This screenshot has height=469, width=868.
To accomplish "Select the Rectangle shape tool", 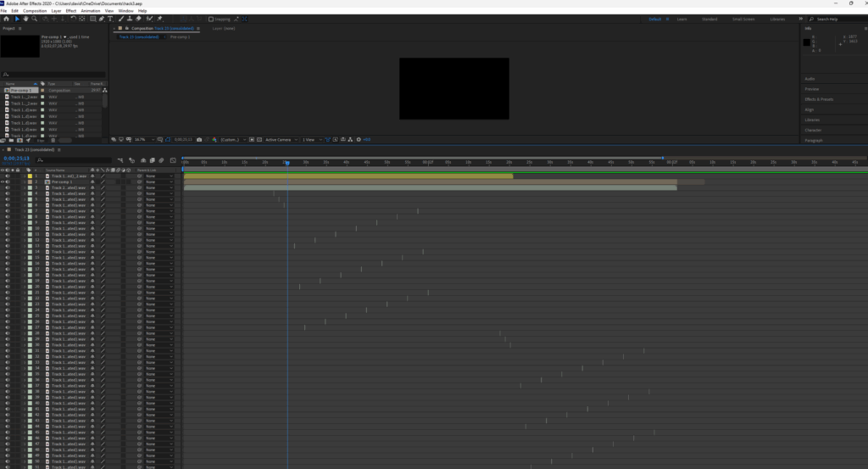I will [x=92, y=19].
